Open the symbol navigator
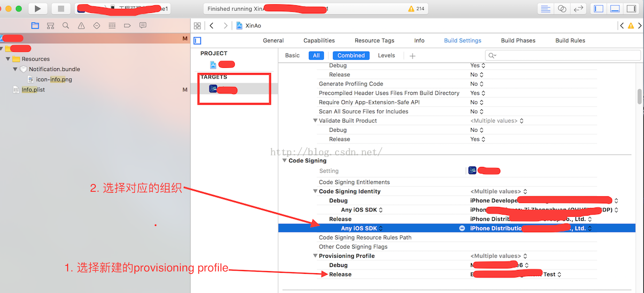The image size is (644, 293). 50,26
